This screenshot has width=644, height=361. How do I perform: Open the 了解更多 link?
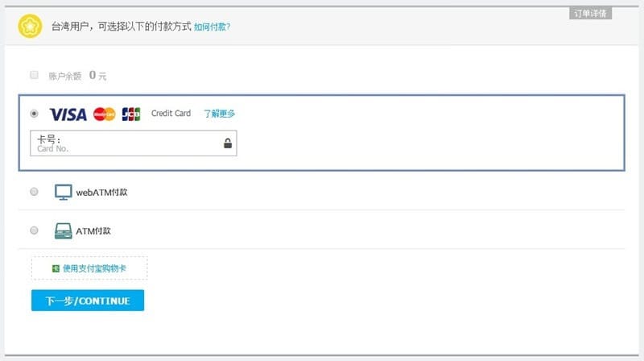(x=219, y=114)
